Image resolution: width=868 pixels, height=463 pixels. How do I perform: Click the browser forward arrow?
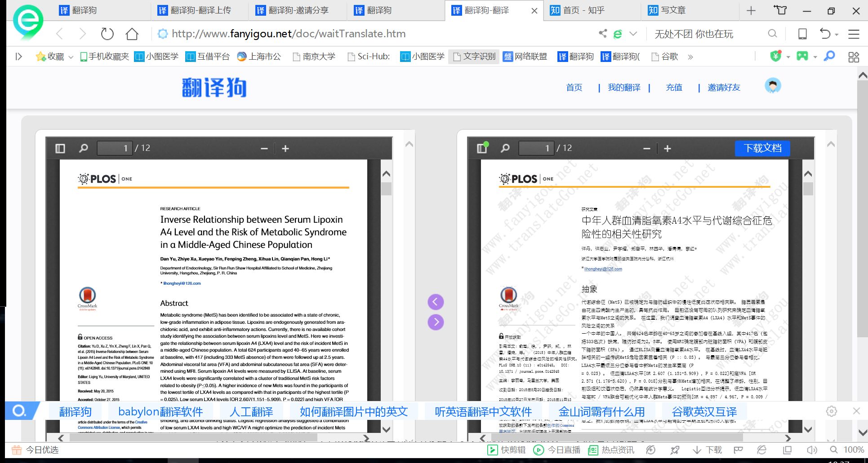tap(82, 34)
